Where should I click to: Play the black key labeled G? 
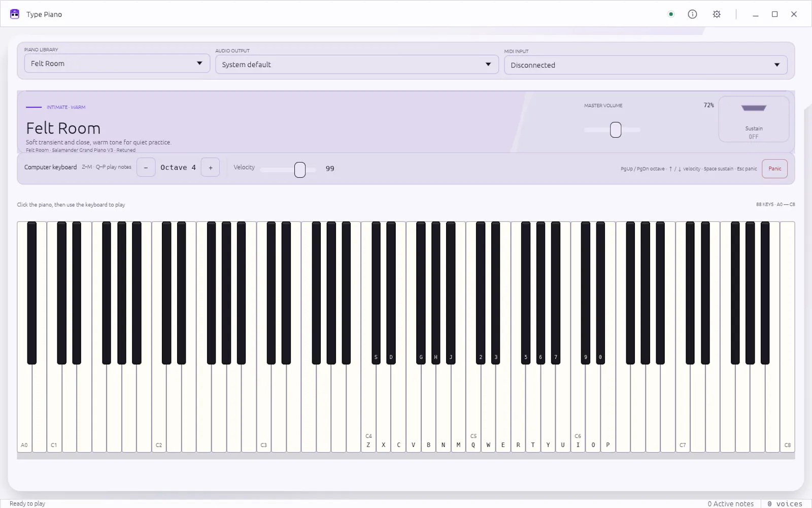[x=421, y=293]
